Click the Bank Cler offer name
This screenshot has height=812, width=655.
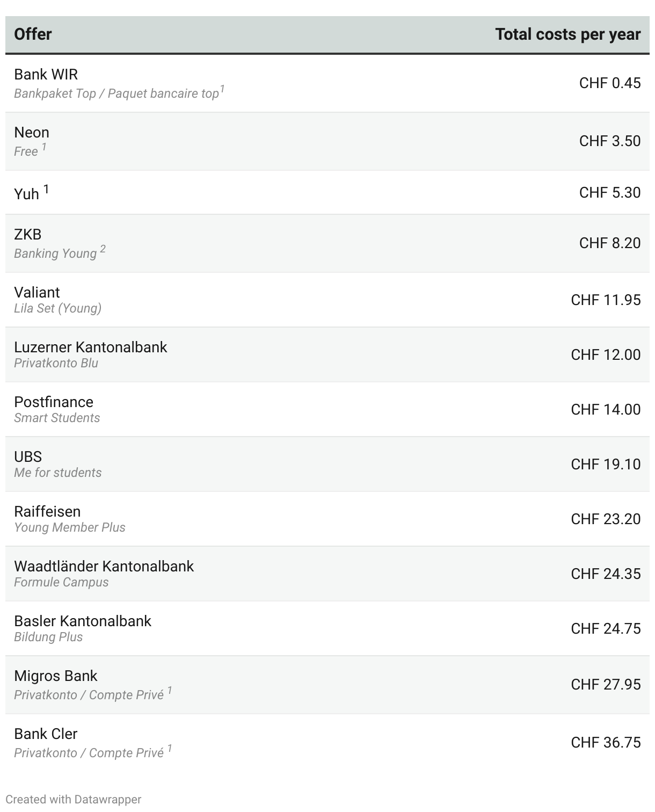point(46,734)
